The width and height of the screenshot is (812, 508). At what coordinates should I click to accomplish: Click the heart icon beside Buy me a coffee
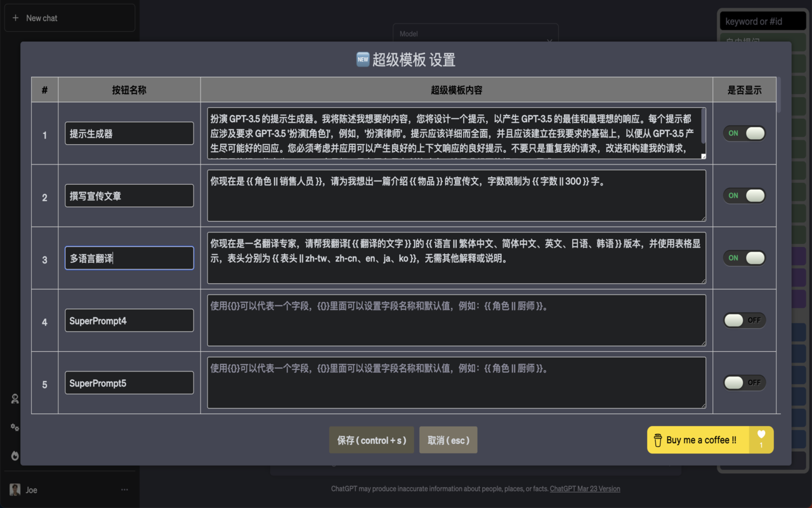pos(761,435)
